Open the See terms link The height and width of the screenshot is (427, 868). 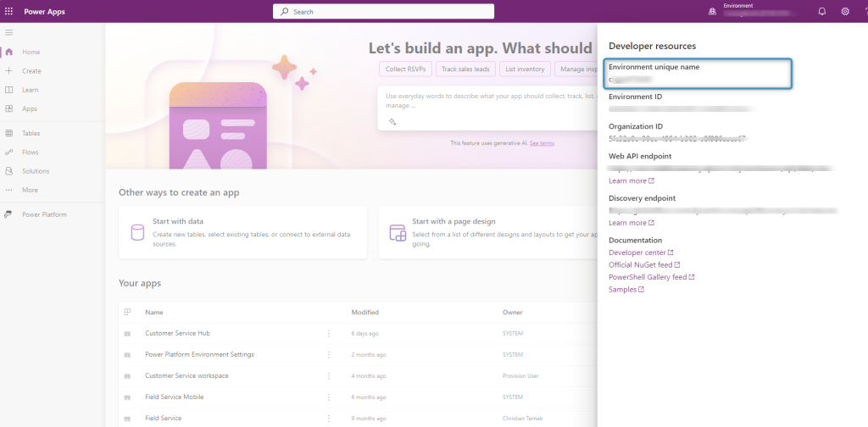(542, 143)
